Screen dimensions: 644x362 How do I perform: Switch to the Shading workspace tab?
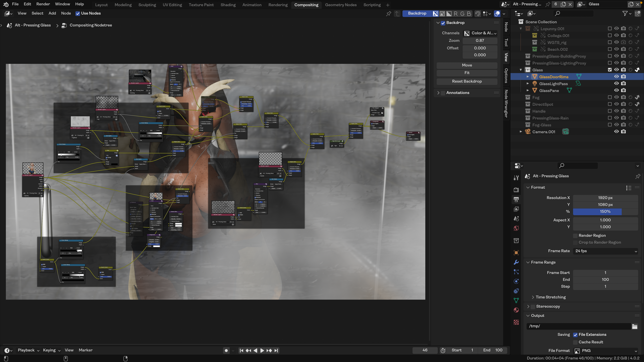point(228,5)
